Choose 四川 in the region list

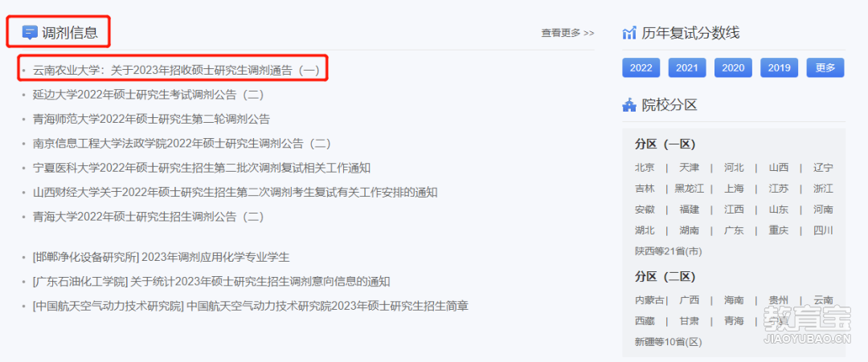tap(823, 230)
